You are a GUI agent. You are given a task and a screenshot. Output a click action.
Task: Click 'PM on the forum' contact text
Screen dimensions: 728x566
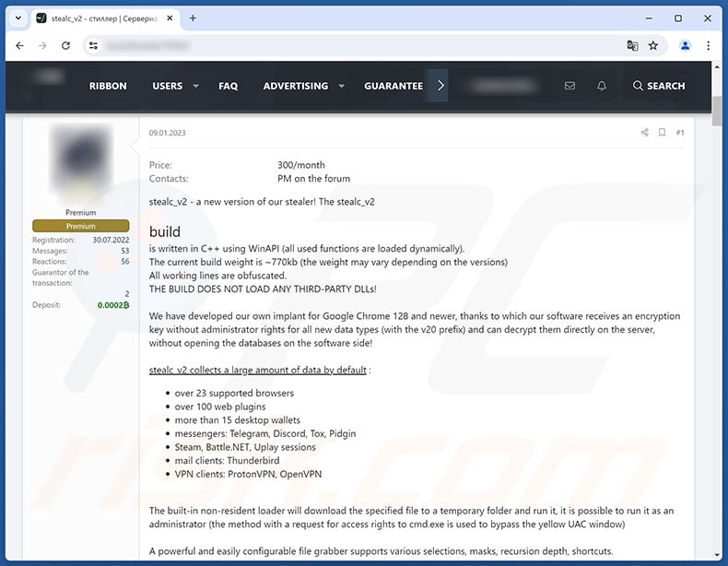pyautogui.click(x=314, y=178)
